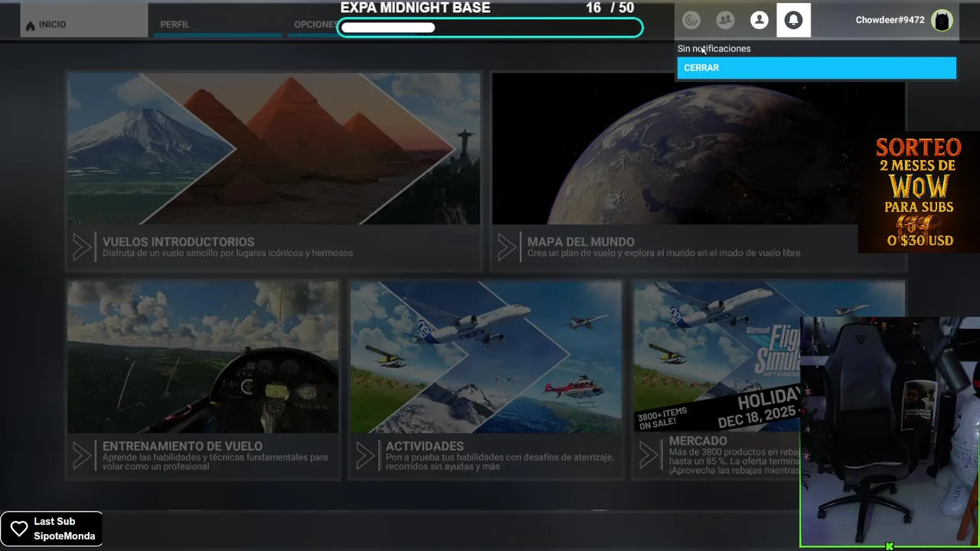980x551 pixels.
Task: Click the arrow icon beside Vuelos Introductorios
Action: [82, 247]
